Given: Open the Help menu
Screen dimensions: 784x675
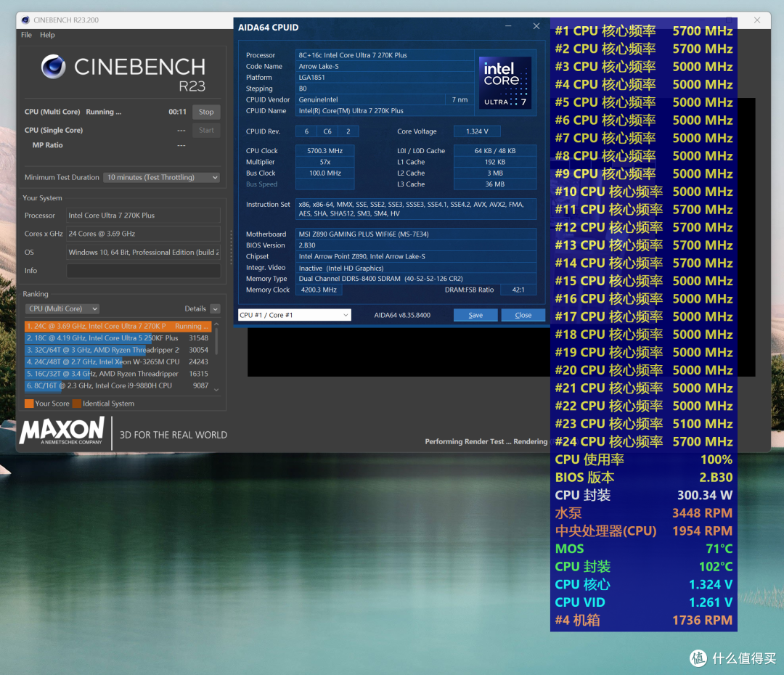Looking at the screenshot, I should pyautogui.click(x=47, y=35).
